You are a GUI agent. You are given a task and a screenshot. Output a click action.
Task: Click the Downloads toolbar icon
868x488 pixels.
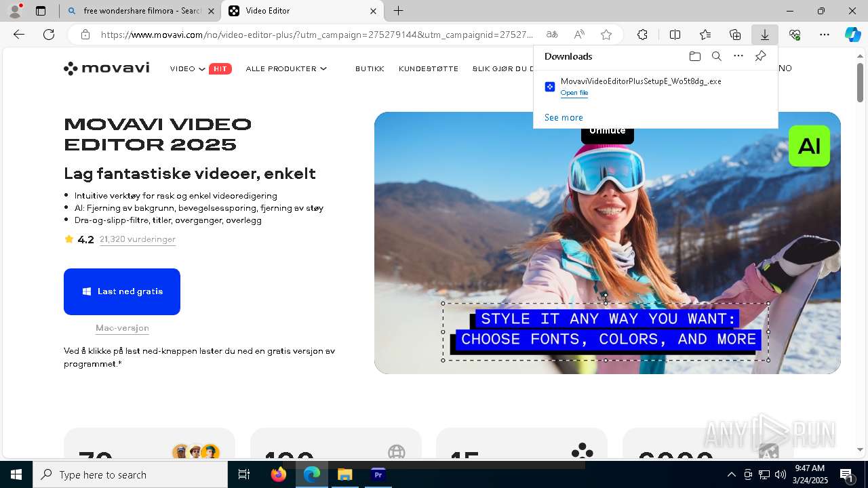pyautogui.click(x=765, y=35)
